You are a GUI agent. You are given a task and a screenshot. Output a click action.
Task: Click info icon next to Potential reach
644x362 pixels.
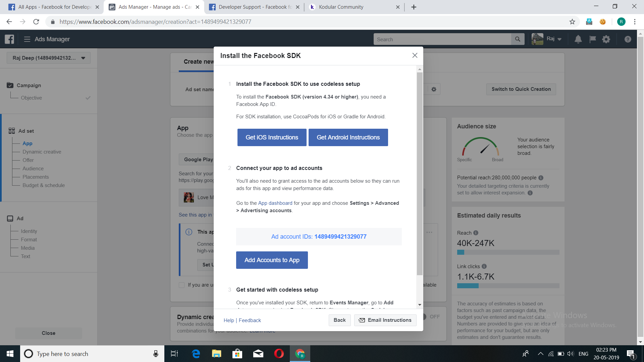(x=541, y=178)
